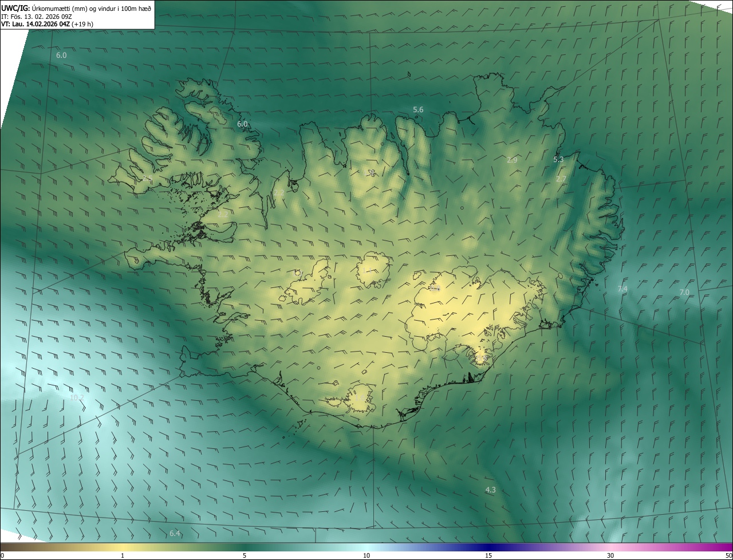Click the 5.6 value off the north coast
733x560 pixels.
(x=418, y=109)
